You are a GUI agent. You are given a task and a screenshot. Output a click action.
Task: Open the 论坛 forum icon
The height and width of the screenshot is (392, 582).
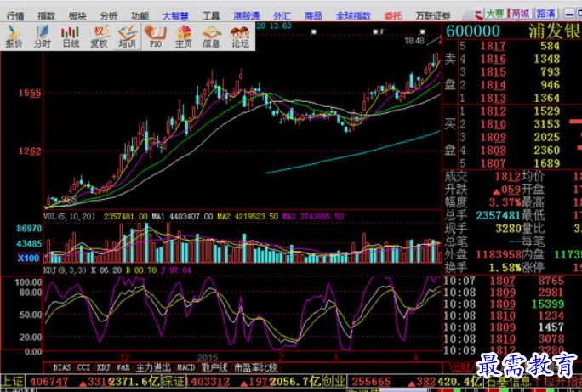tap(240, 37)
